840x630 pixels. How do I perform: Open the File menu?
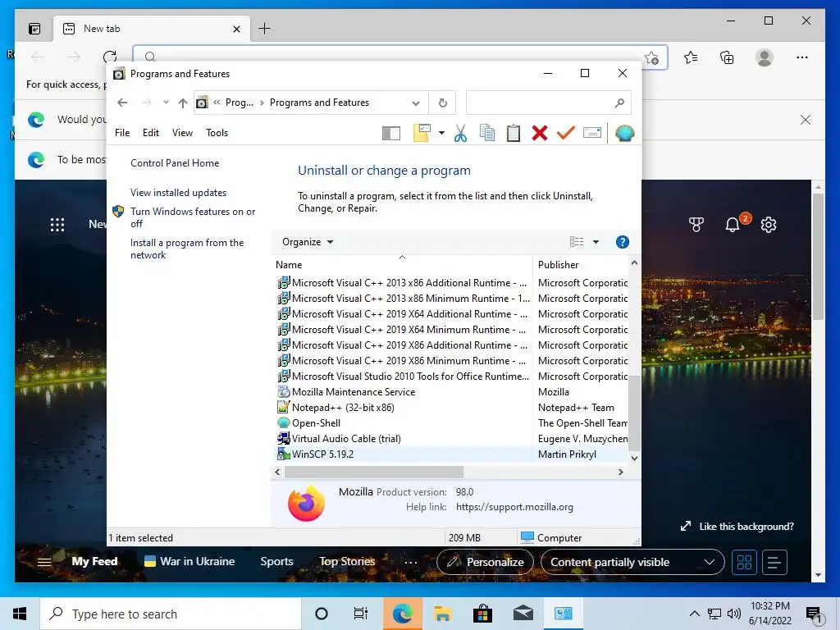coord(122,133)
